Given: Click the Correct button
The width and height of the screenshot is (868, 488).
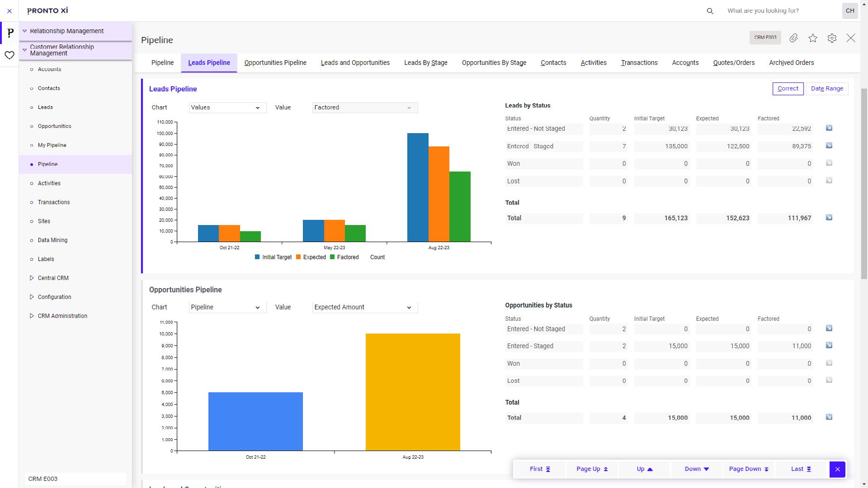Looking at the screenshot, I should coord(787,88).
